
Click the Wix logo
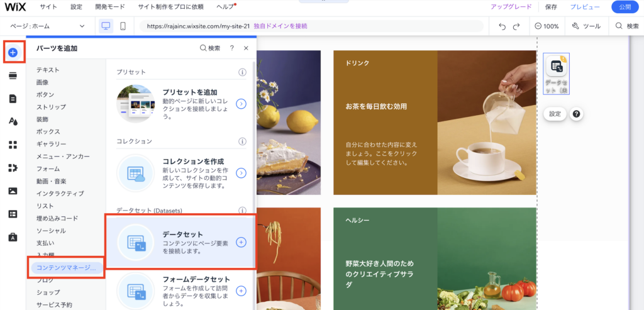15,6
